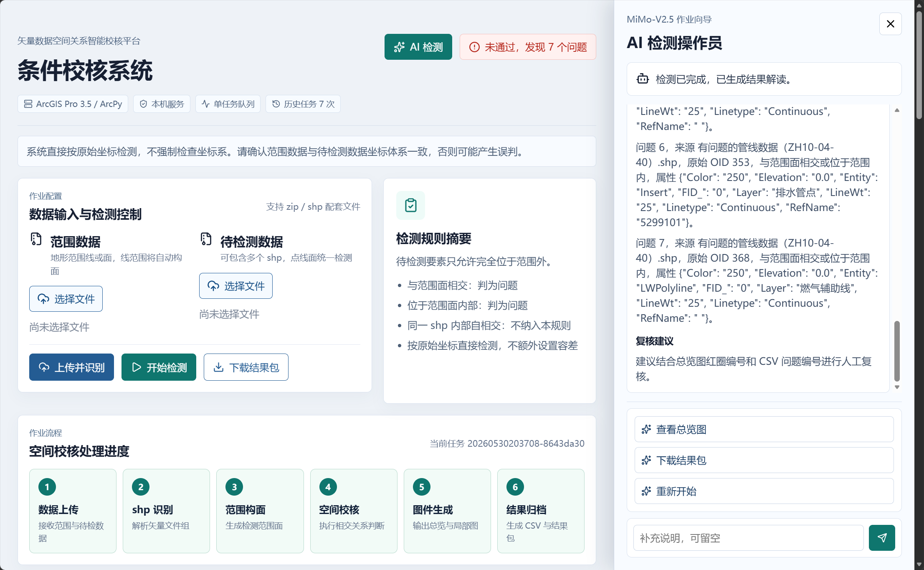Click the 支持 zip / shp 配套文件 hint
The height and width of the screenshot is (570, 924).
click(313, 206)
